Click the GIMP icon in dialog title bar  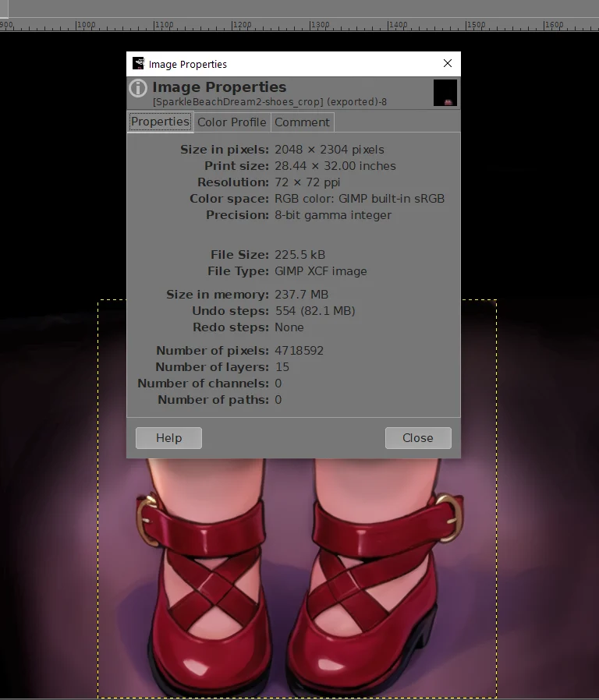pos(139,63)
